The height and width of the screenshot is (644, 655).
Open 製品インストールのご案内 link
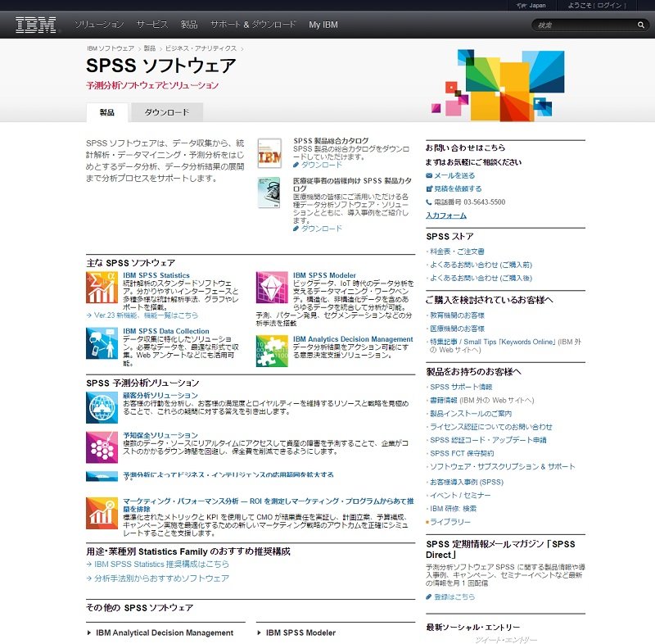coord(471,414)
